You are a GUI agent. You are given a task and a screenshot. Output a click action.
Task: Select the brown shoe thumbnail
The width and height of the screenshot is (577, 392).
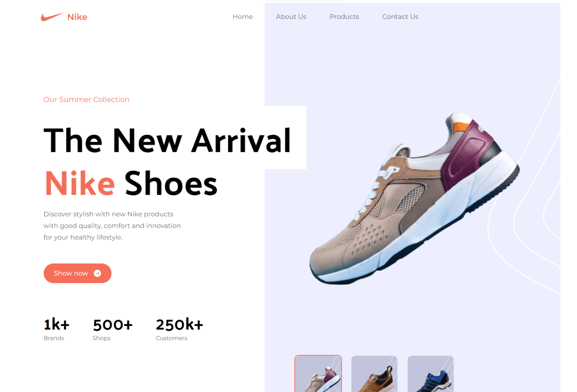pos(374,374)
